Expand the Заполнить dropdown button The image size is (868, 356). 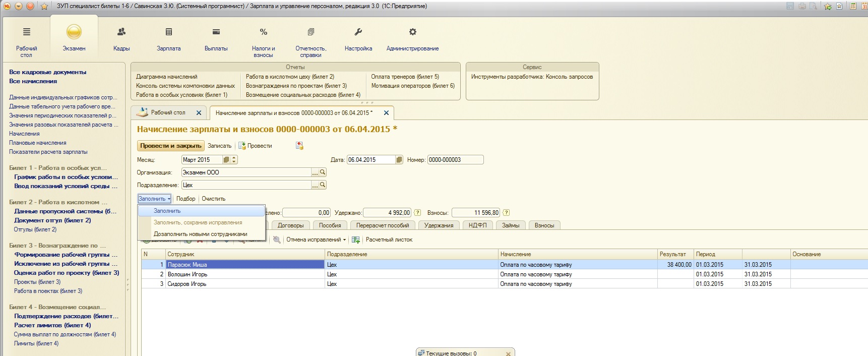point(154,199)
